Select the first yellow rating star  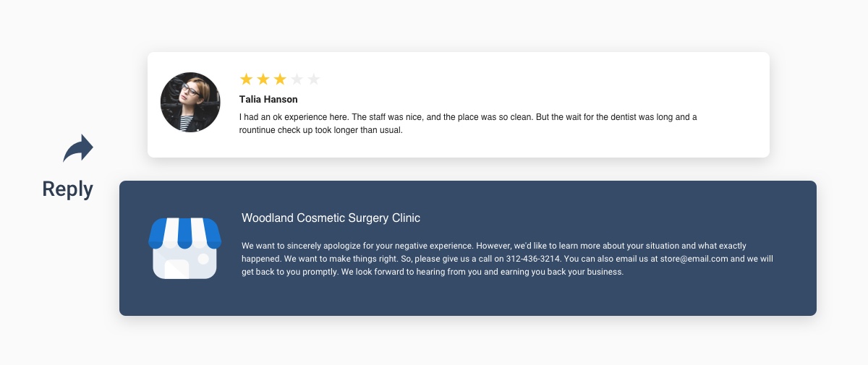tap(246, 79)
